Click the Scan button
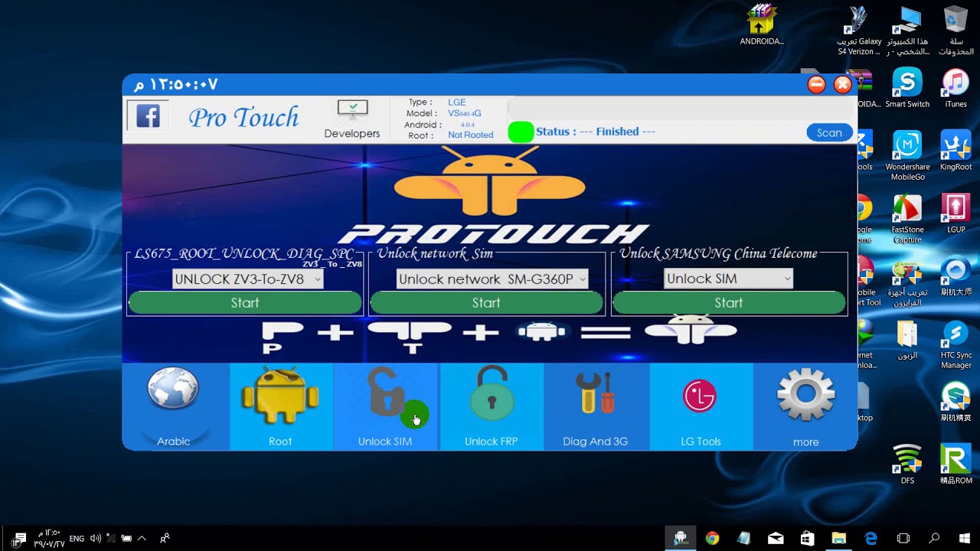Viewport: 980px width, 551px height. (x=829, y=132)
